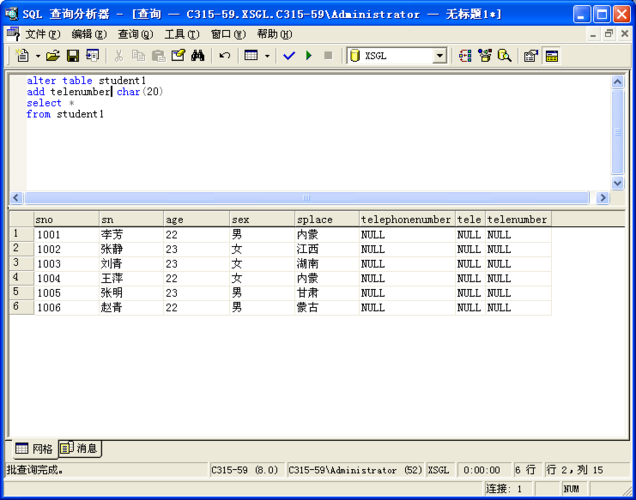This screenshot has width=636, height=500.
Task: Click the sn column header
Action: pos(131,219)
